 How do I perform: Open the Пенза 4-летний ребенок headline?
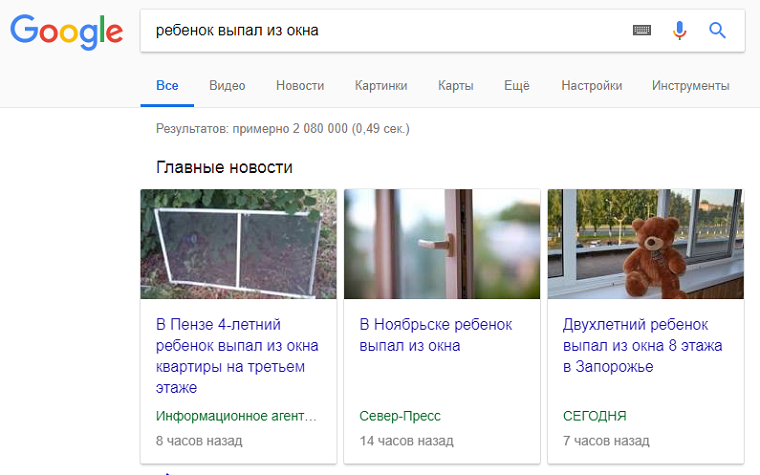click(x=237, y=356)
